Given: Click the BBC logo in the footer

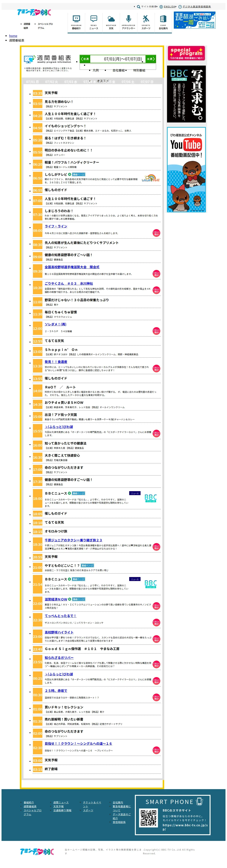Looking at the screenshot, I should (37, 852).
